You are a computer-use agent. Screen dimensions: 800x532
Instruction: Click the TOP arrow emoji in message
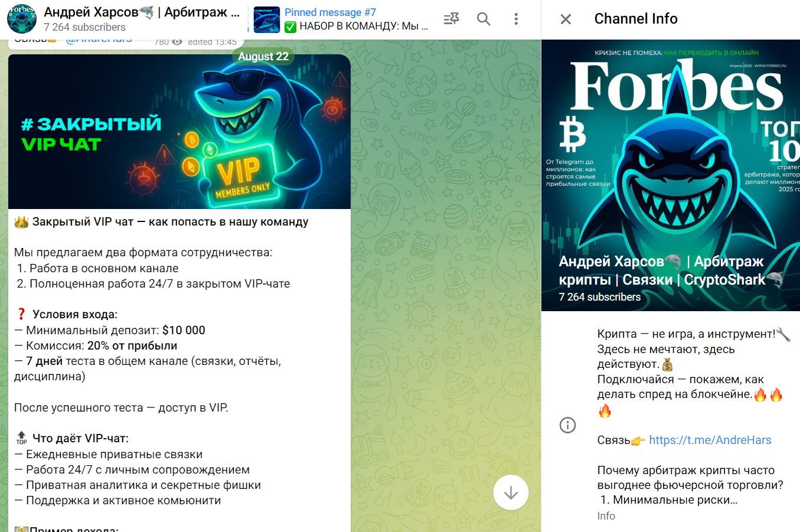[x=21, y=438]
